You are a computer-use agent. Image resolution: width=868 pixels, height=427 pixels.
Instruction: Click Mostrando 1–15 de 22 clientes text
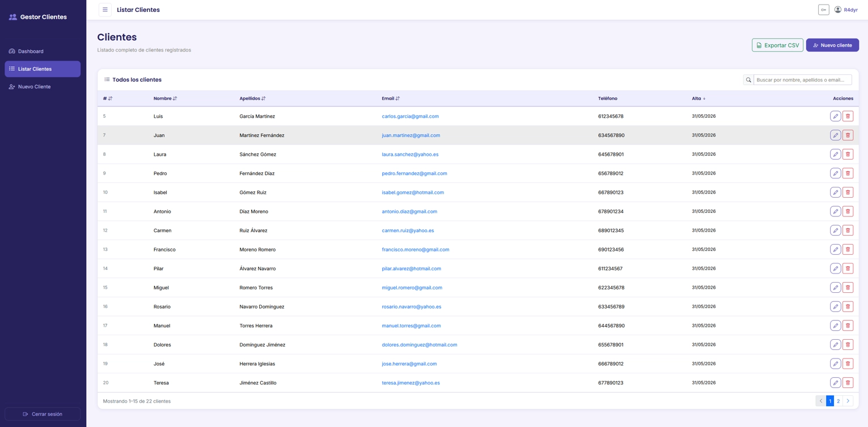coord(137,401)
